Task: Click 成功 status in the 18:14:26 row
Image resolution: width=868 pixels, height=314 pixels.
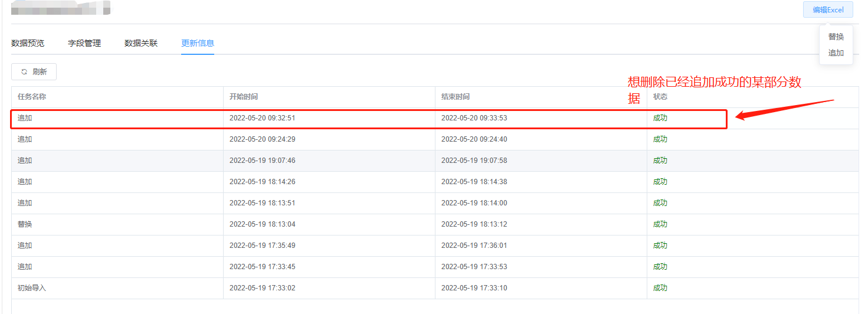Action: tap(660, 182)
